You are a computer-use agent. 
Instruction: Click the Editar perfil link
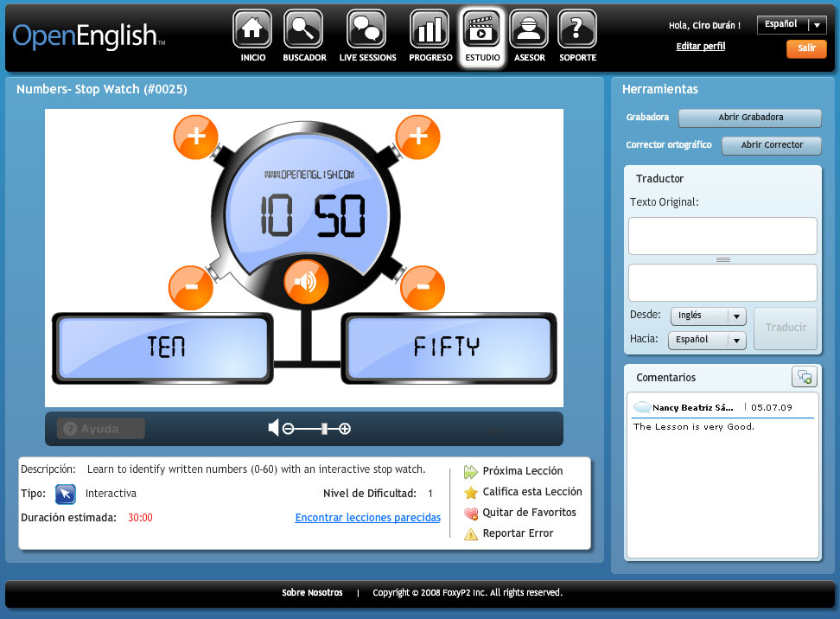pos(701,46)
